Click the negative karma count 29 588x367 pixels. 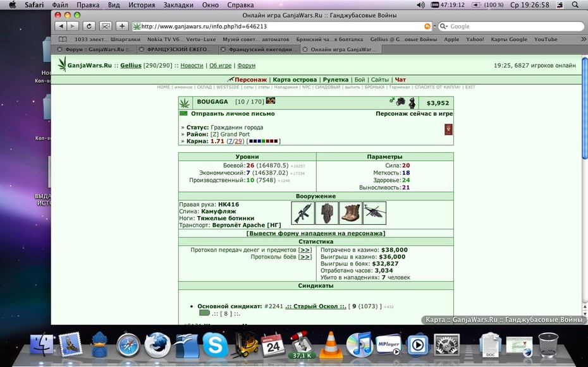point(238,141)
